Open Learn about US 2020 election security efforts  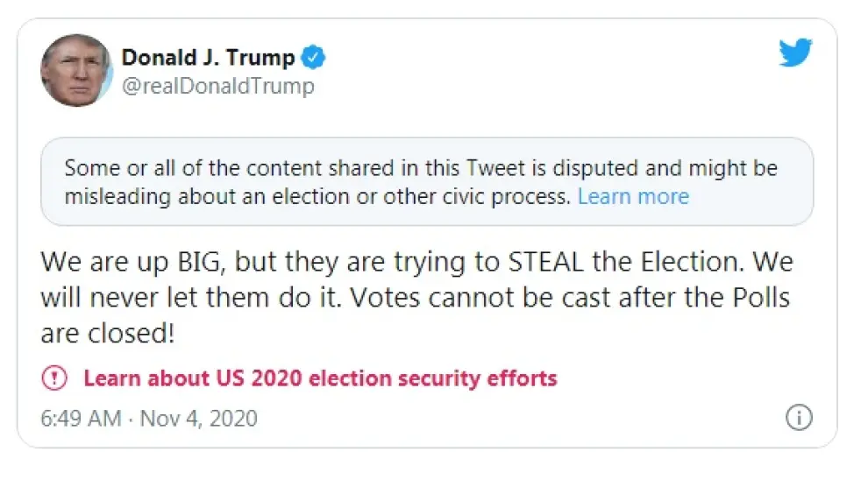(x=320, y=378)
